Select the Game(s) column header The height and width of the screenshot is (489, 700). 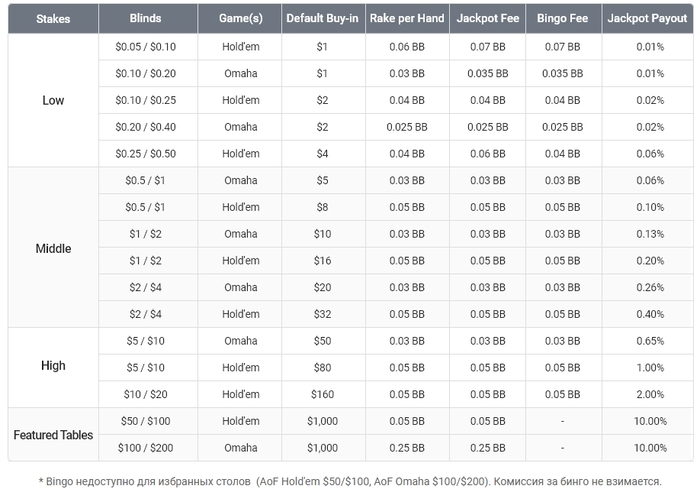tap(239, 19)
